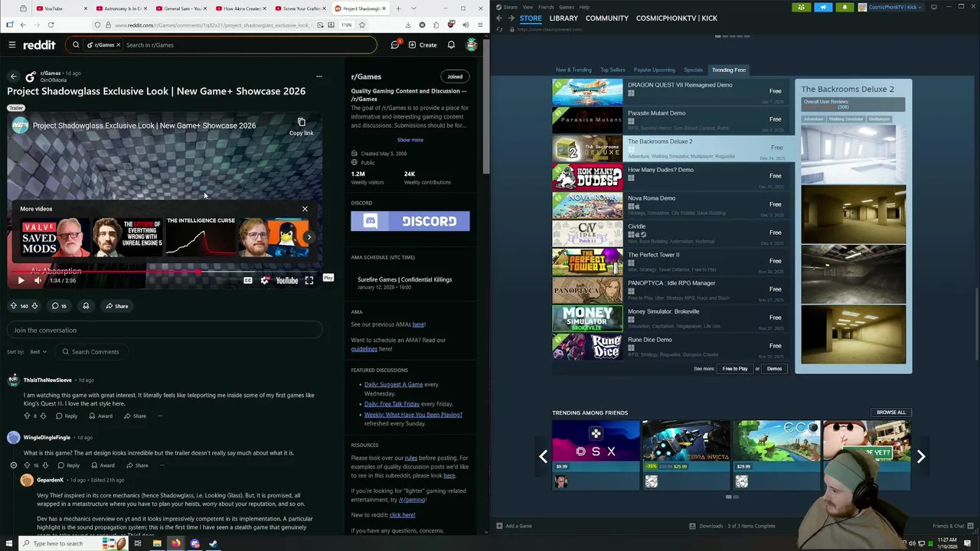Viewport: 980px width, 551px height.
Task: Expand sidebar description with Show more
Action: pyautogui.click(x=410, y=140)
